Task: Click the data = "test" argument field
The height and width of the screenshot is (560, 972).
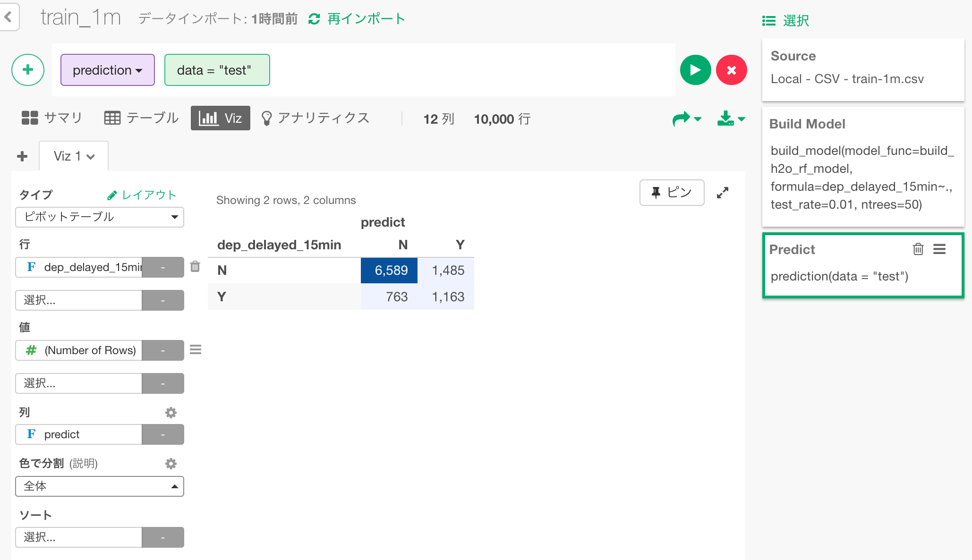Action: tap(217, 70)
